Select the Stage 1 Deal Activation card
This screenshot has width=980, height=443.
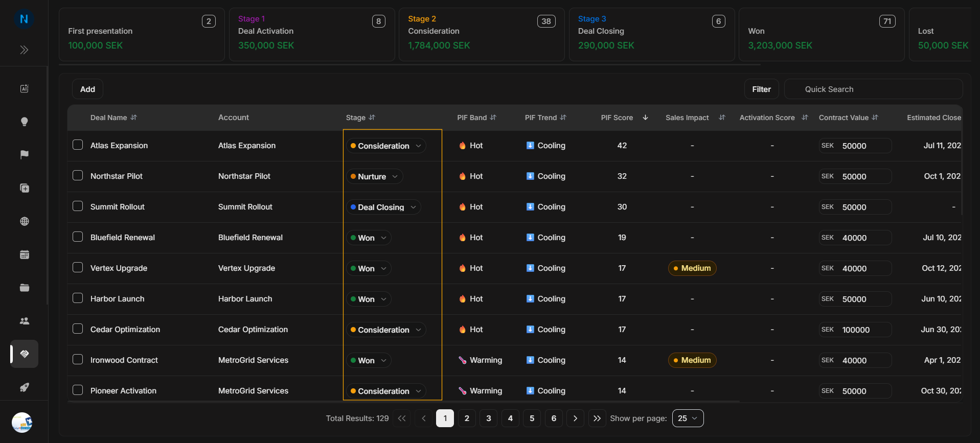click(x=312, y=34)
